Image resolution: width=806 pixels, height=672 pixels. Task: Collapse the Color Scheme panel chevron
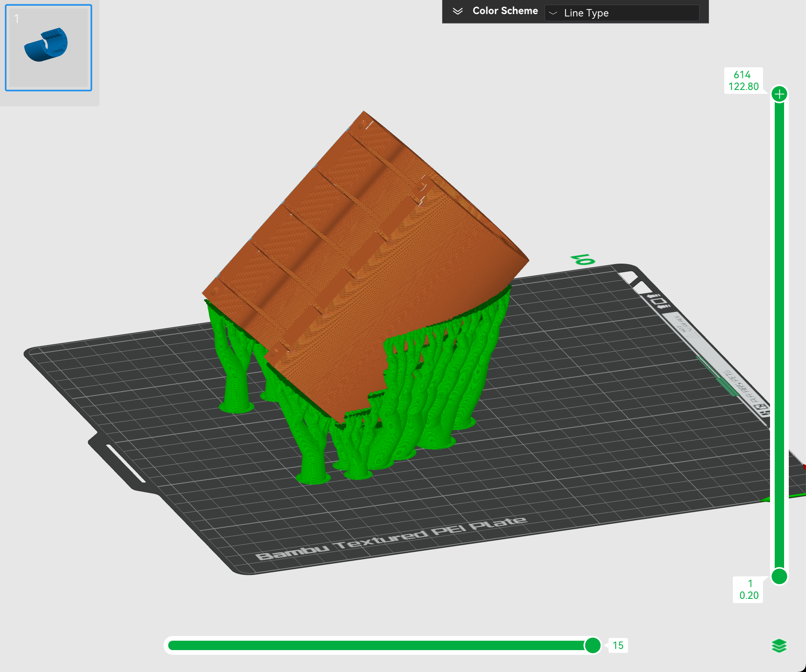click(457, 11)
